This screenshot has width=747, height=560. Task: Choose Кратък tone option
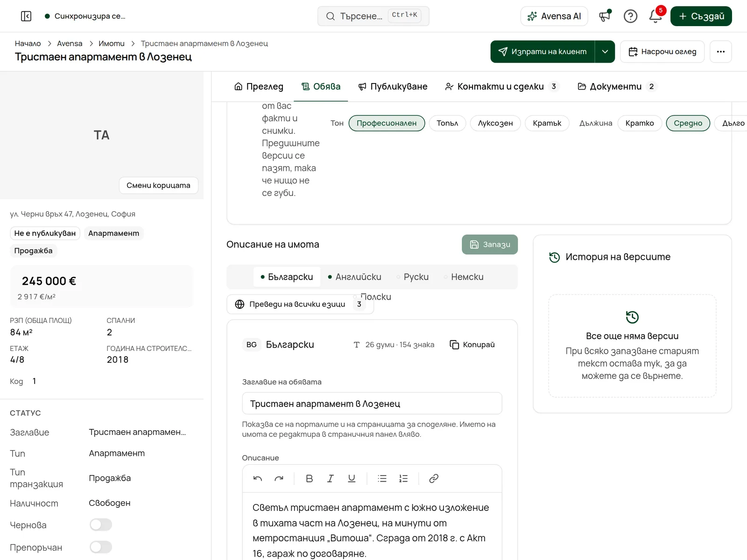coord(547,123)
